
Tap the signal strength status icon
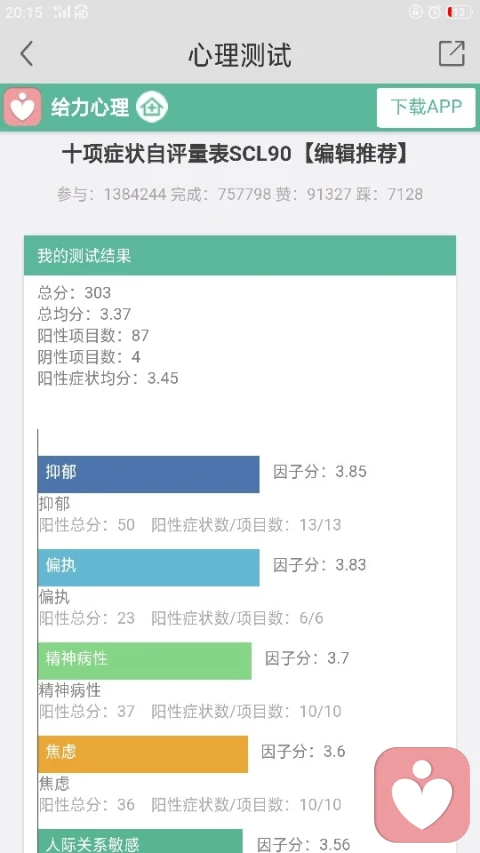tap(61, 12)
